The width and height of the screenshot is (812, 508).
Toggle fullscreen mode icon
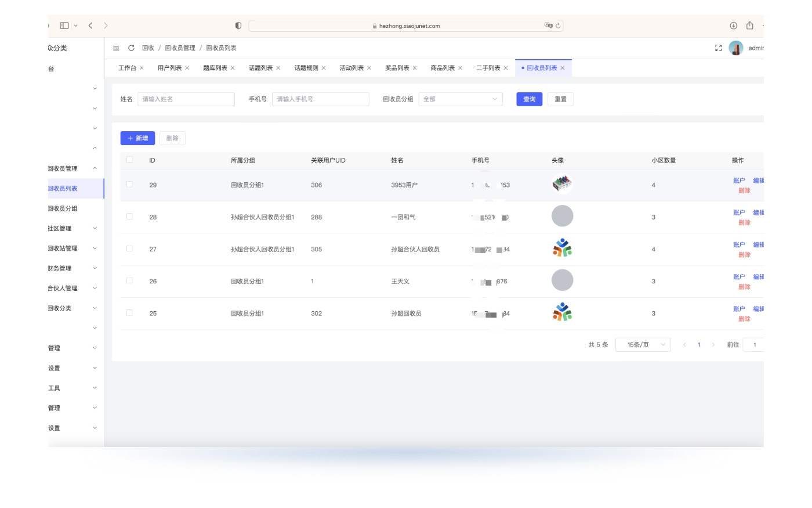718,48
